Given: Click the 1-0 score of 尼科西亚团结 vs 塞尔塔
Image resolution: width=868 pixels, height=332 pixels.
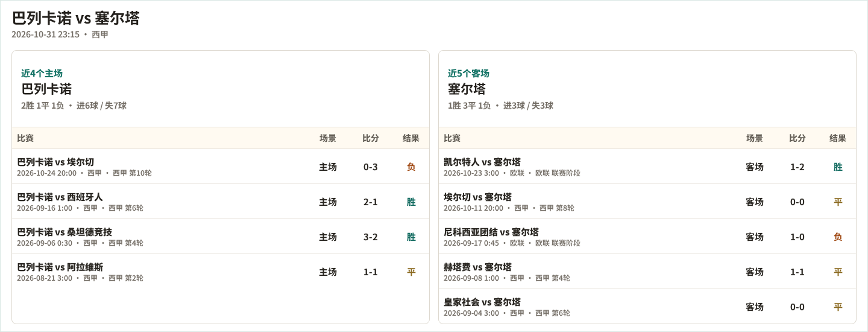Looking at the screenshot, I should click(797, 237).
